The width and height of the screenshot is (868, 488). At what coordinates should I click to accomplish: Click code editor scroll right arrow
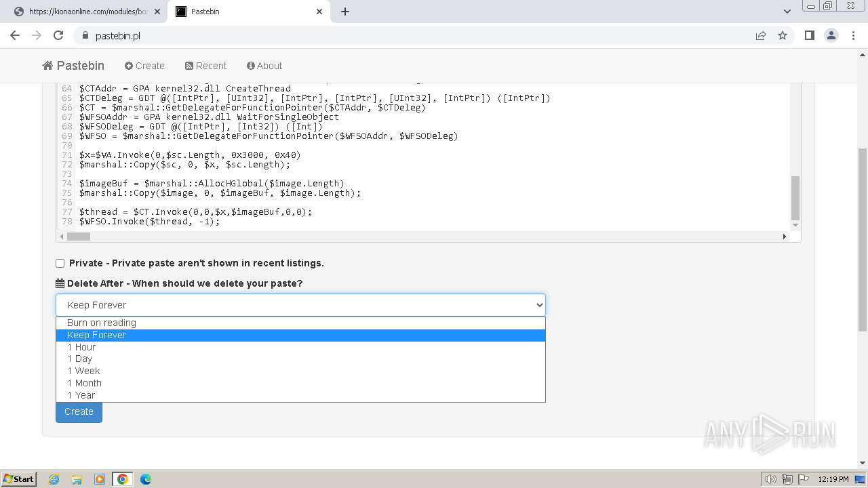click(x=785, y=237)
